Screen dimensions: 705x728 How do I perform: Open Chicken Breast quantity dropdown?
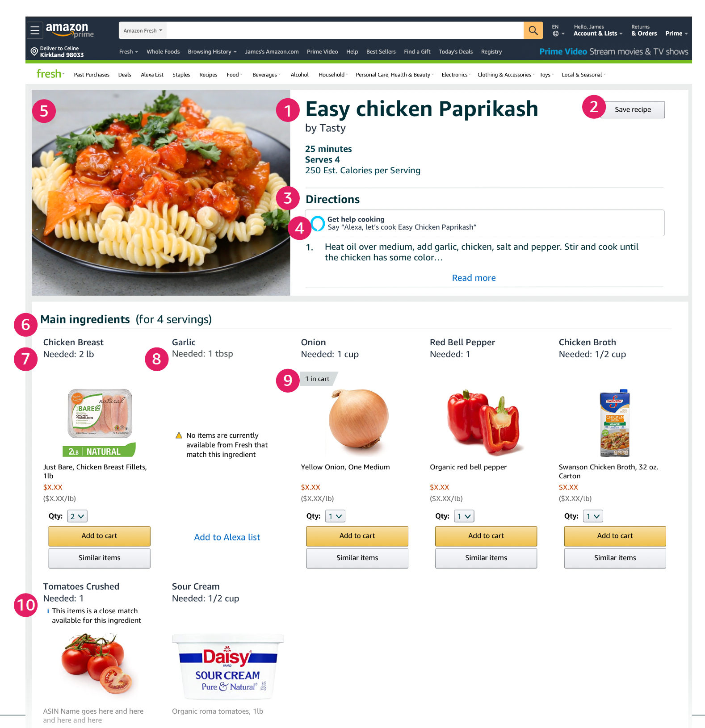coord(77,516)
